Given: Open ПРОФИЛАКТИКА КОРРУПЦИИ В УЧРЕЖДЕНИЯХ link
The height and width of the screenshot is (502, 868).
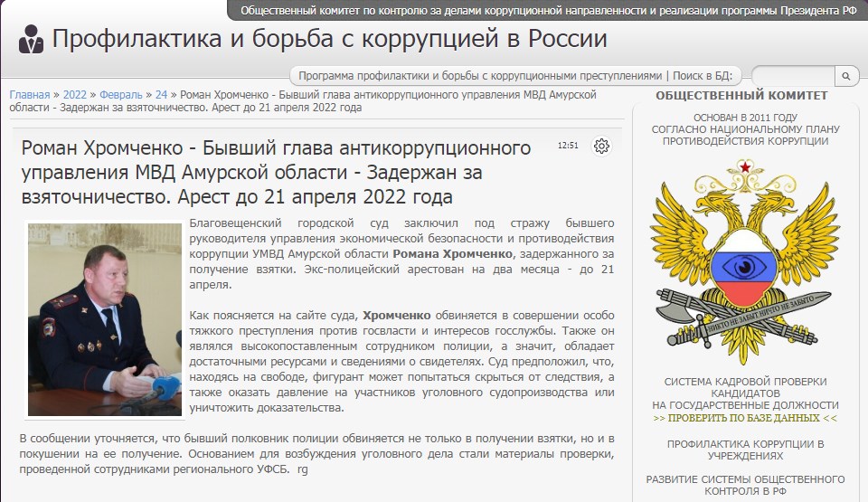Looking at the screenshot, I should point(745,450).
